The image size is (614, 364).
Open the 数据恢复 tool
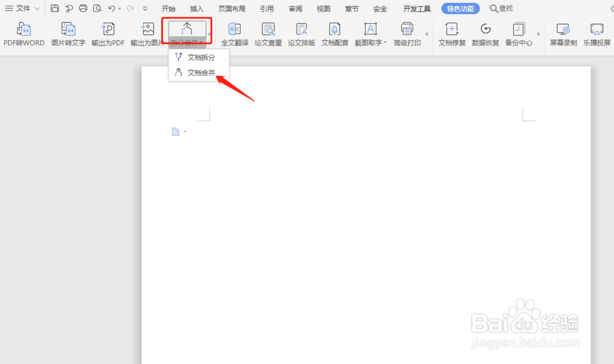pos(486,34)
